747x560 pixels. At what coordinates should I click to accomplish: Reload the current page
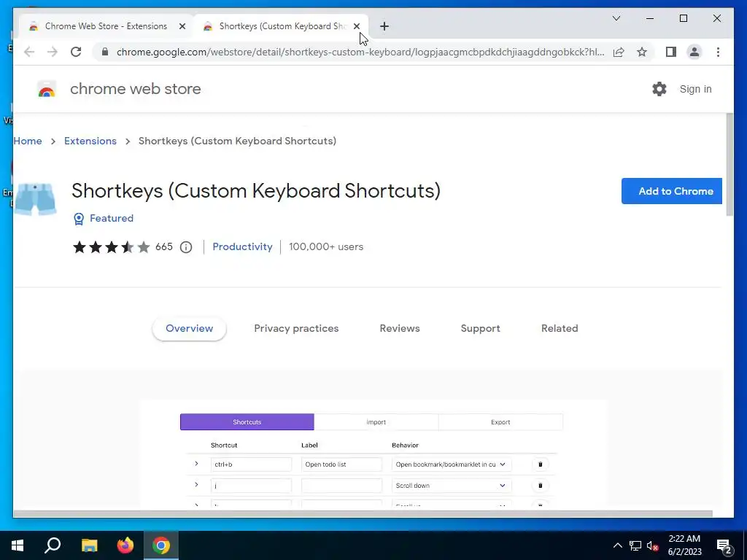76,52
